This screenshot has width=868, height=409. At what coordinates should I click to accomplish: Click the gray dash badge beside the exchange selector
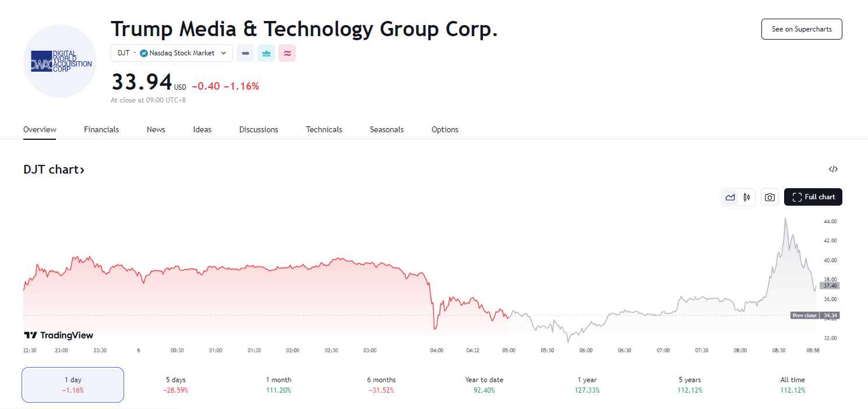click(x=245, y=53)
